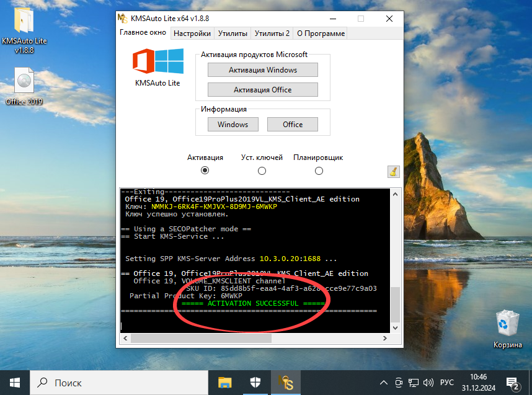Open the О Программе tab
The image size is (532, 395).
tap(321, 33)
